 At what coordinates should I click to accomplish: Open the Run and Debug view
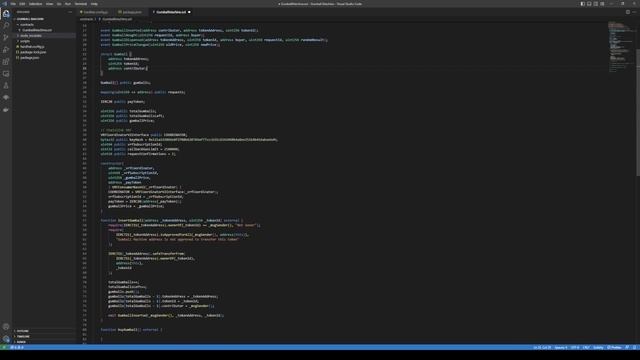[6, 50]
